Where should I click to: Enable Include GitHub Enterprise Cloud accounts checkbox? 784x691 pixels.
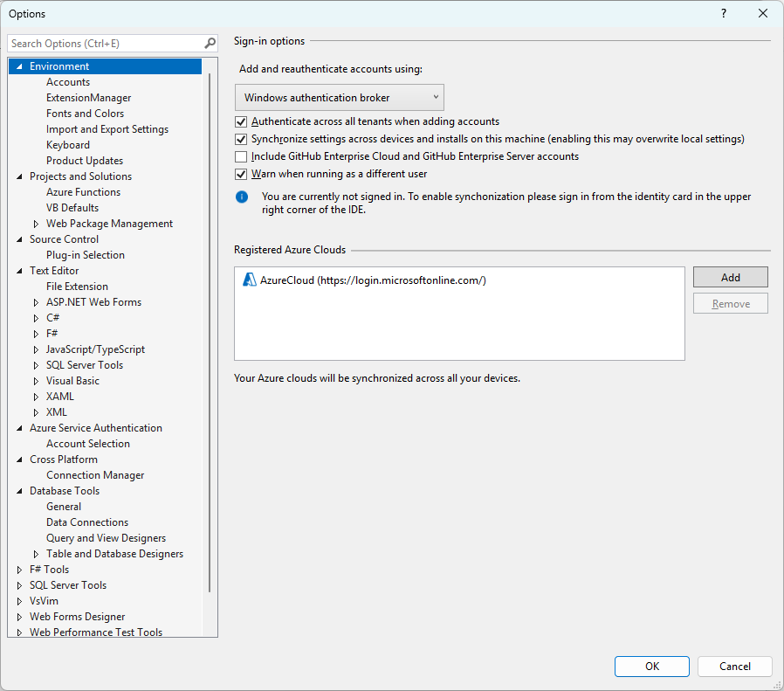[x=241, y=156]
